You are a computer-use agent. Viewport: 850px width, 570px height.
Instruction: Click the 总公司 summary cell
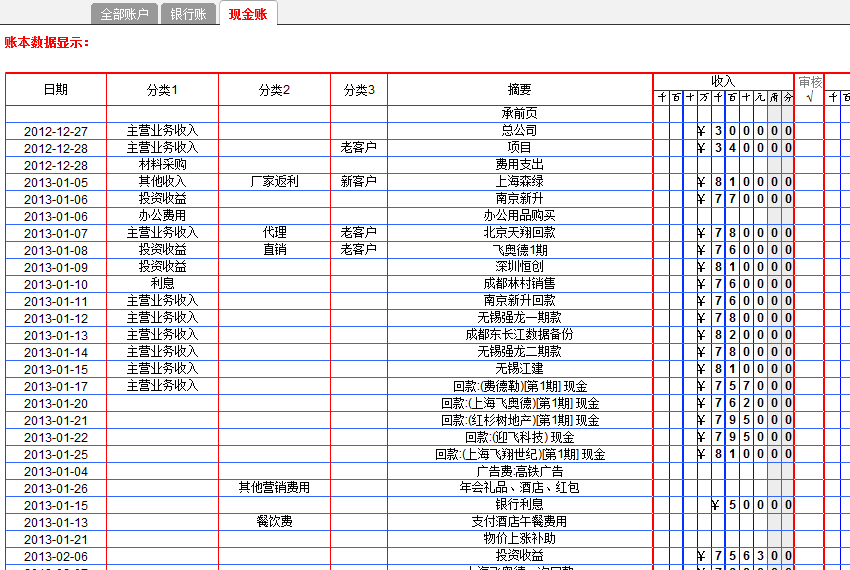click(x=520, y=131)
